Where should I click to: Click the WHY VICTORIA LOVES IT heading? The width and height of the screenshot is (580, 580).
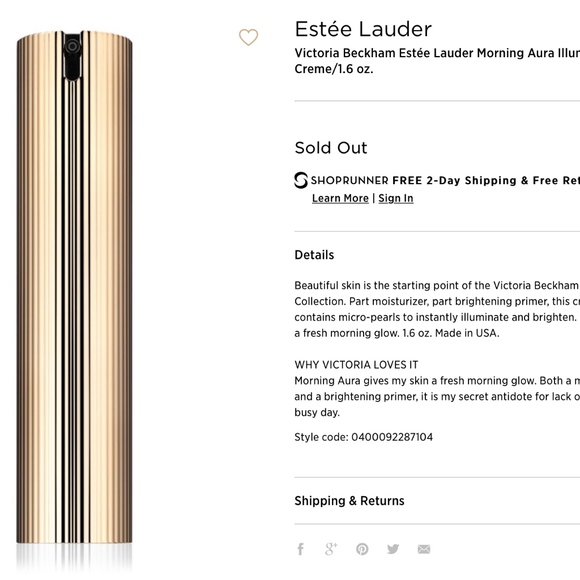coord(356,365)
